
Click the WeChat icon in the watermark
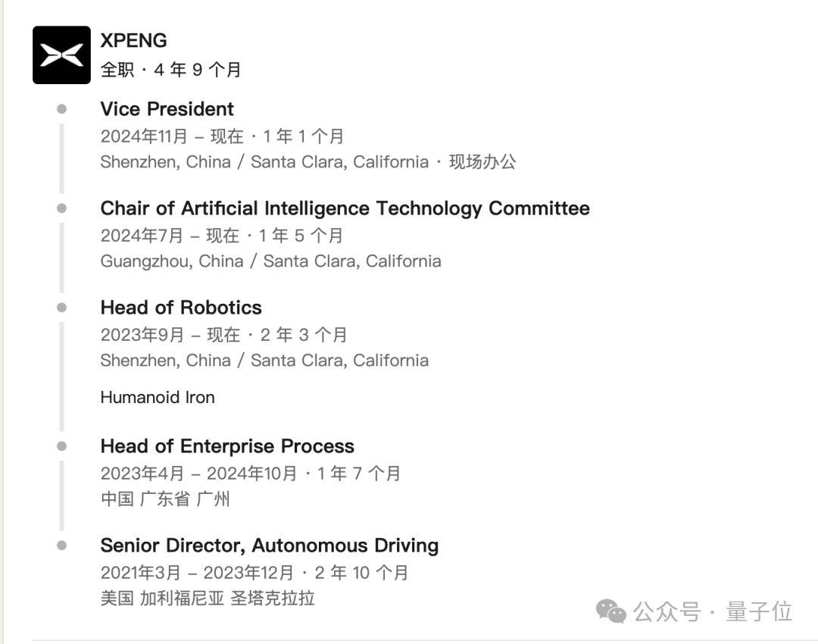pos(611,611)
